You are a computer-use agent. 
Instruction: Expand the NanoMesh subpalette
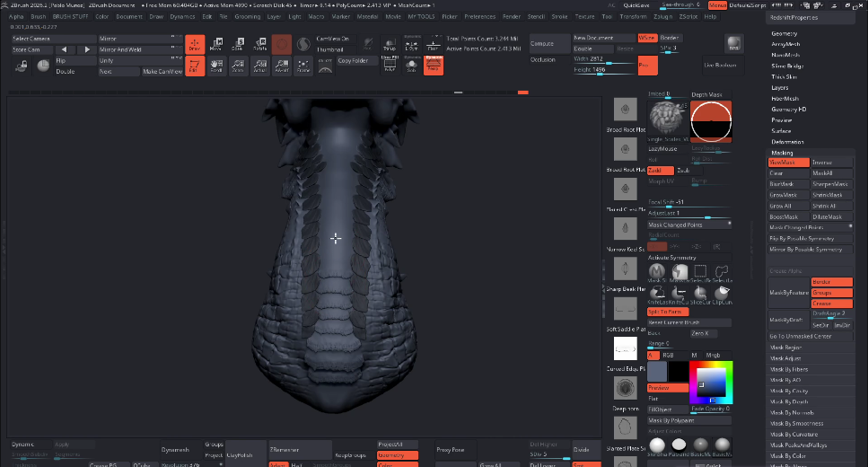[x=785, y=55]
